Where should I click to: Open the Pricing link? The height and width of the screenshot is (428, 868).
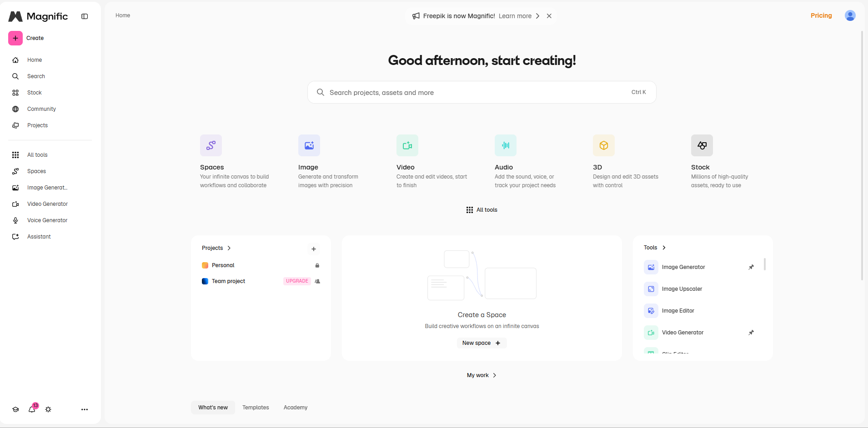pos(821,15)
